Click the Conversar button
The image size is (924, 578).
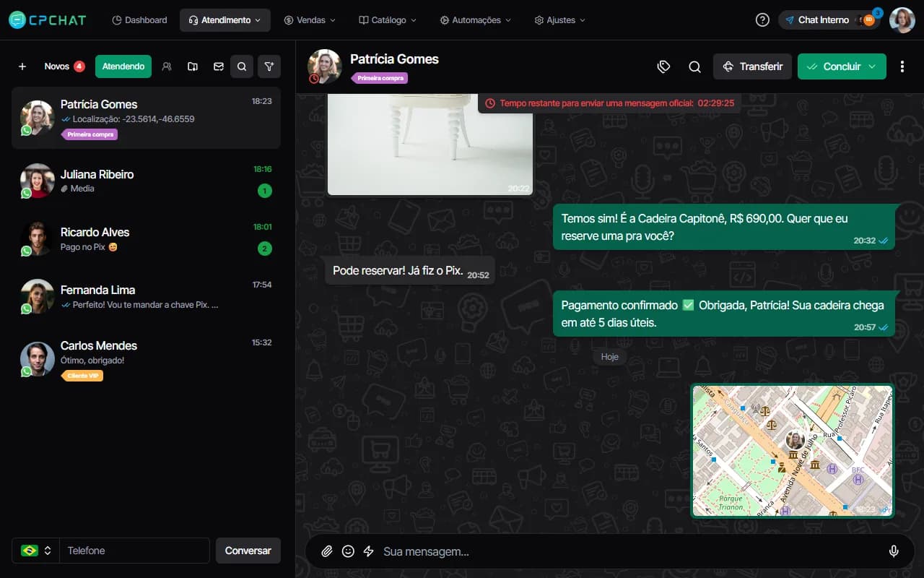[x=248, y=551]
